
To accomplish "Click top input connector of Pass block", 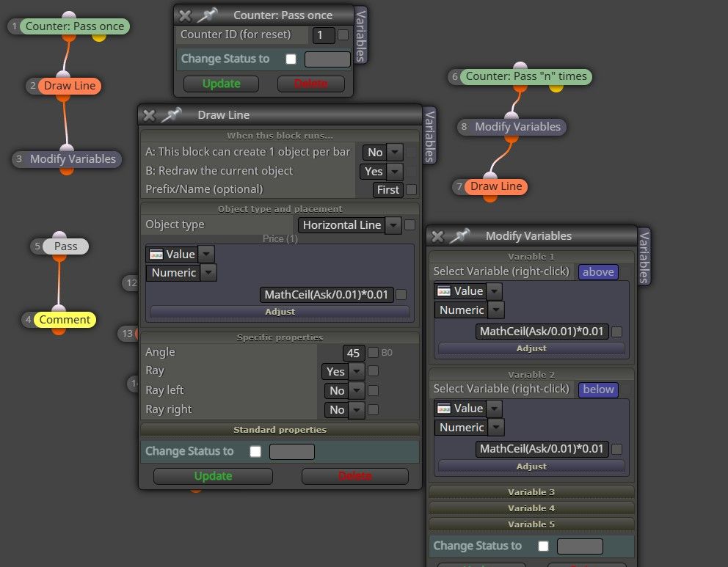I will [x=59, y=235].
